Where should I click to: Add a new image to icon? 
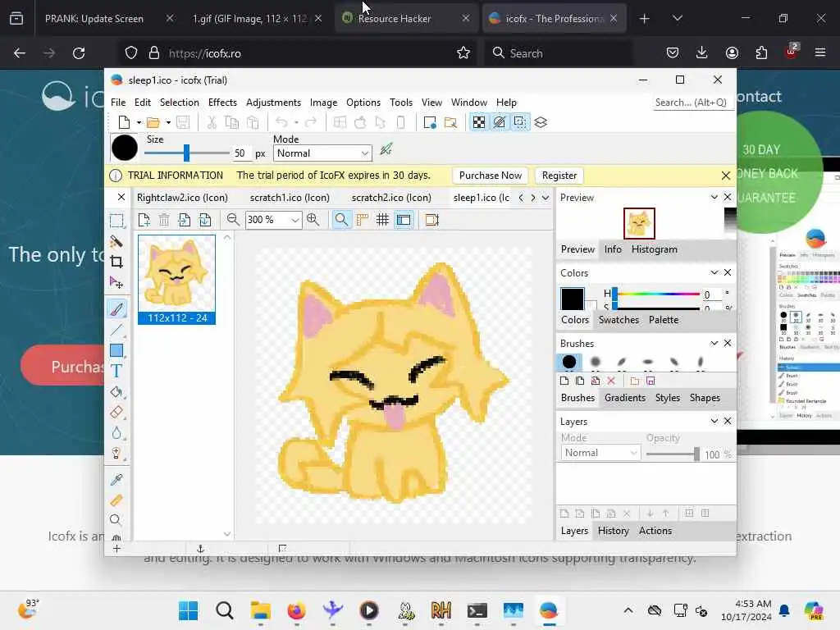point(144,220)
